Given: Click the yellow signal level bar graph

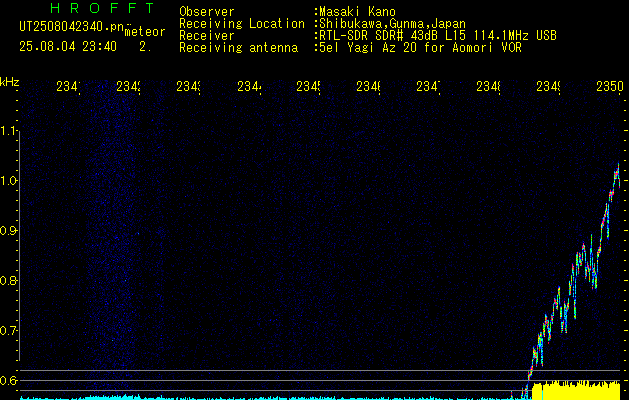Looking at the screenshot, I should tap(576, 390).
